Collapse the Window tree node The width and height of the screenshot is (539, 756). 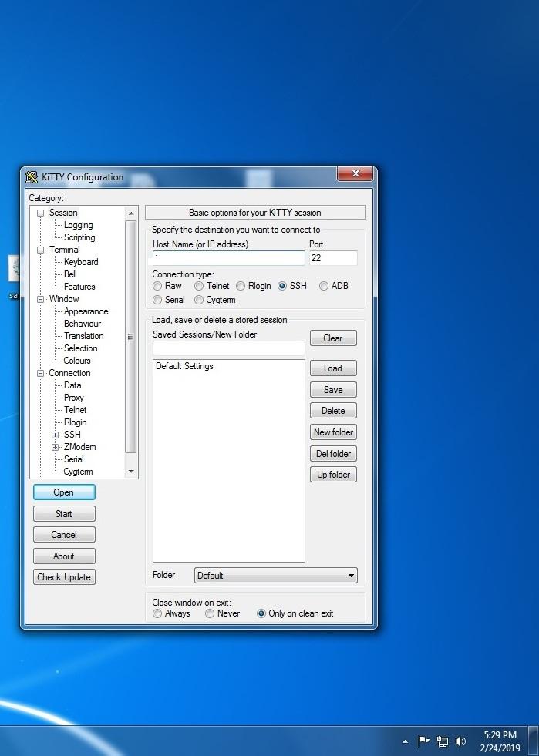click(41, 300)
